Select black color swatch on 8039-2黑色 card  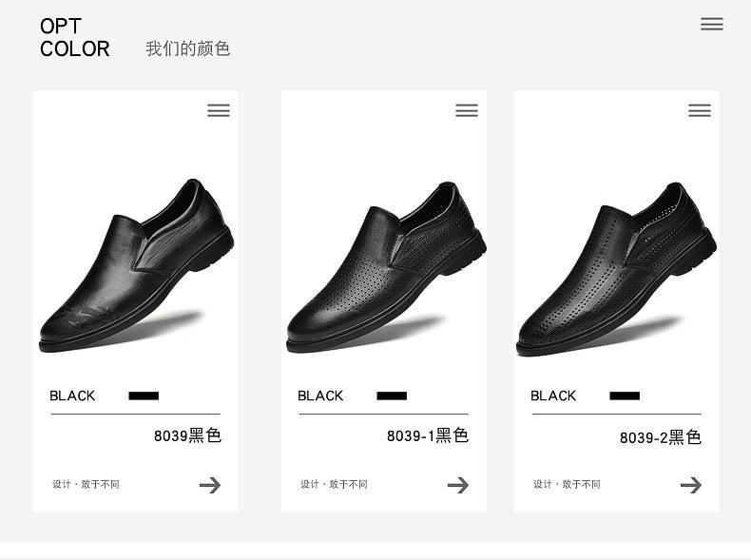625,396
